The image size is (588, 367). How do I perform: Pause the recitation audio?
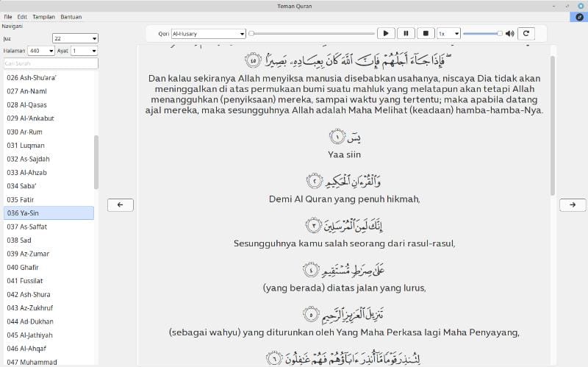pyautogui.click(x=406, y=33)
